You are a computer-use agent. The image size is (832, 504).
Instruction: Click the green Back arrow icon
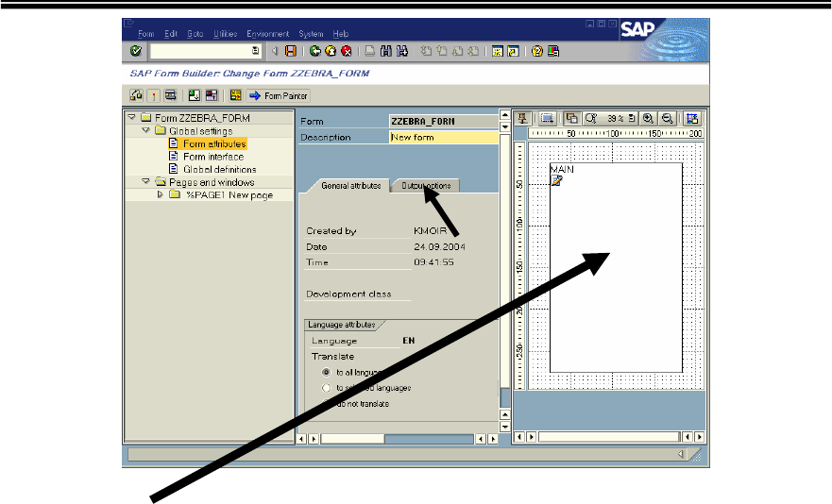(x=315, y=51)
